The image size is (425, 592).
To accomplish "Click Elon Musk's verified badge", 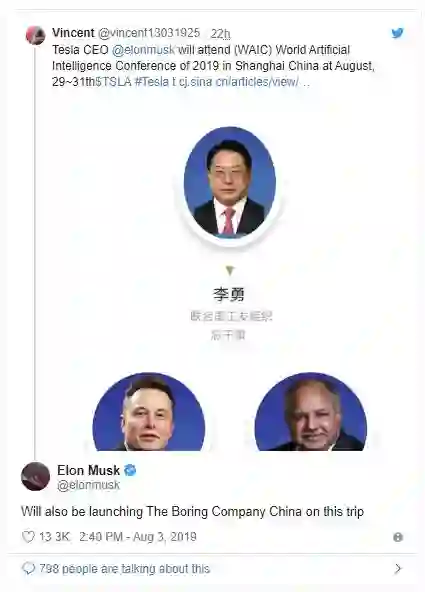I will tap(130, 470).
